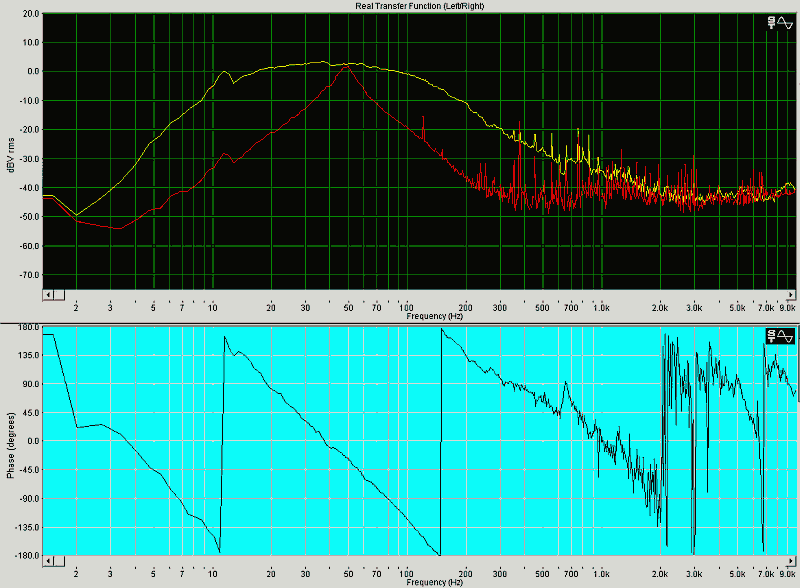Click 'Frequency (Hz)' label under the phase plot
Image resolution: width=800 pixels, height=588 pixels.
coord(434,582)
